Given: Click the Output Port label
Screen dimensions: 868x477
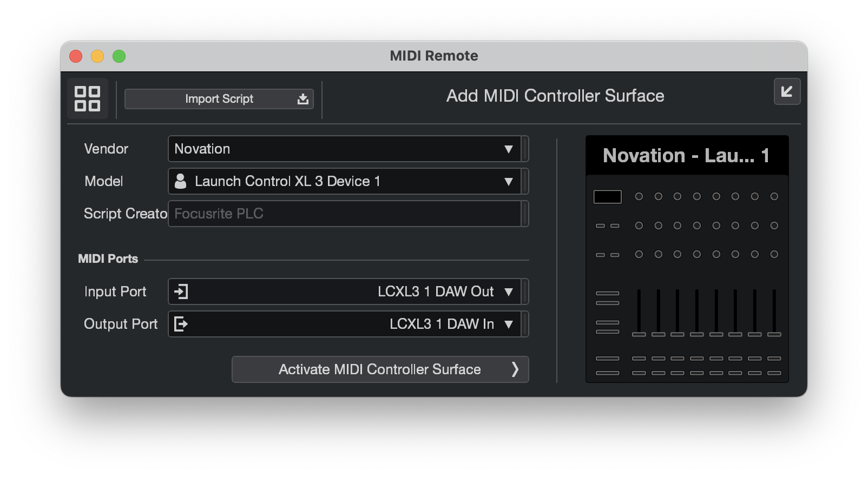Looking at the screenshot, I should pyautogui.click(x=121, y=324).
